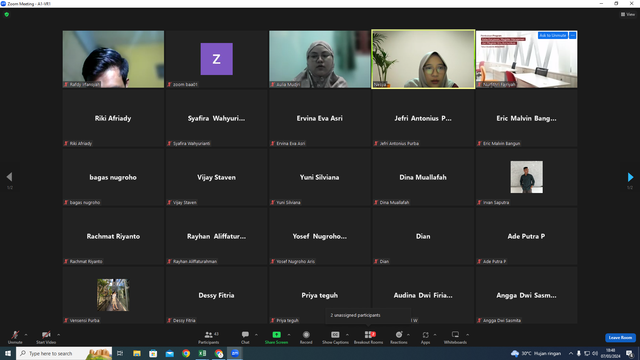Open Breakout Rooms
This screenshot has height=360, width=640.
[368, 337]
